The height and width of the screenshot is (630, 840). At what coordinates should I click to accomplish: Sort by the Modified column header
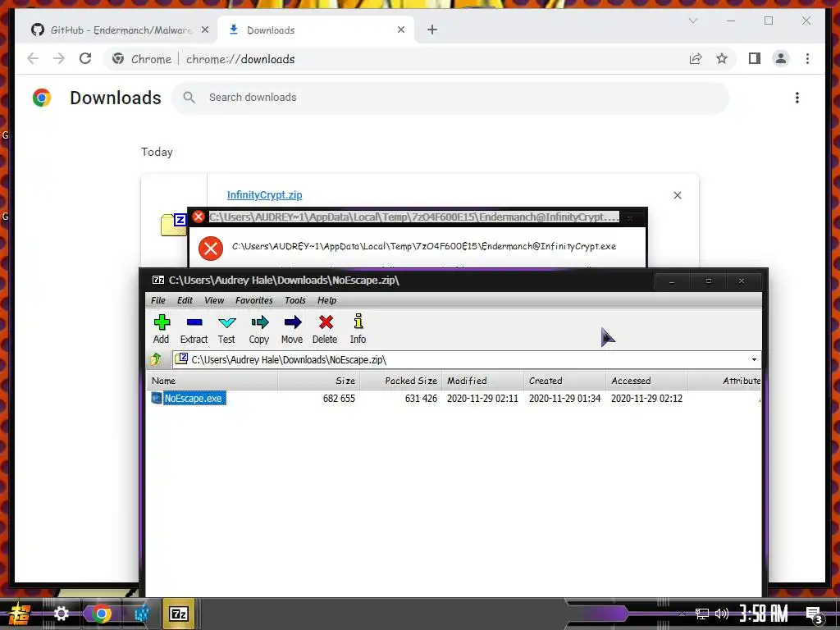482,381
